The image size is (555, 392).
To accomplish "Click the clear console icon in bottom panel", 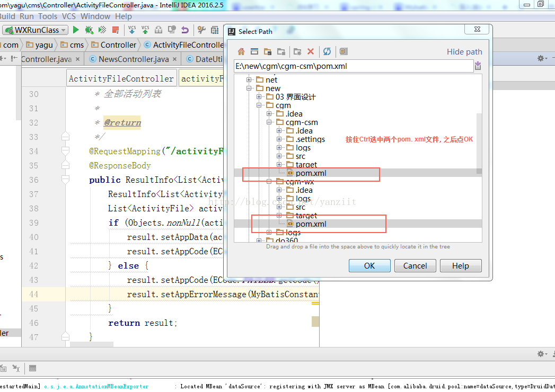I will point(3,368).
